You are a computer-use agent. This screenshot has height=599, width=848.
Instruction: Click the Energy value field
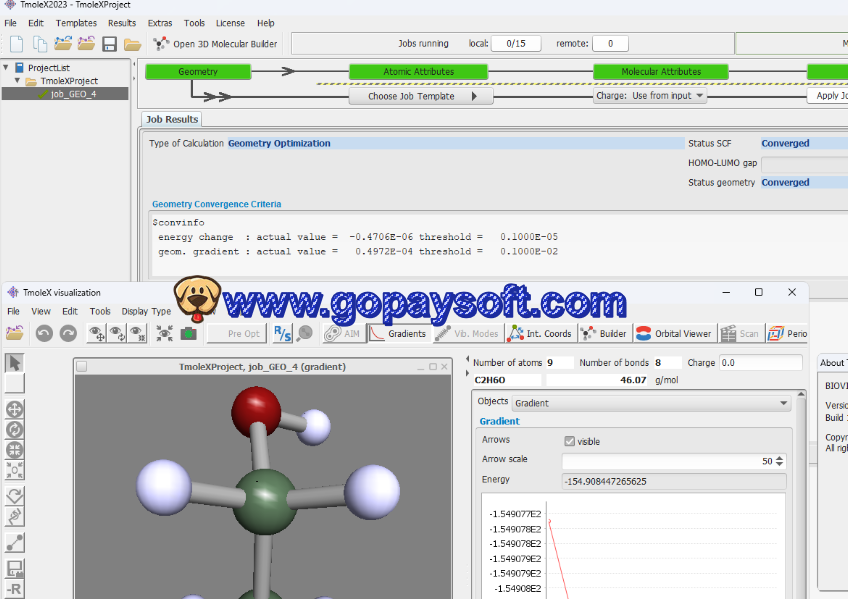(674, 481)
